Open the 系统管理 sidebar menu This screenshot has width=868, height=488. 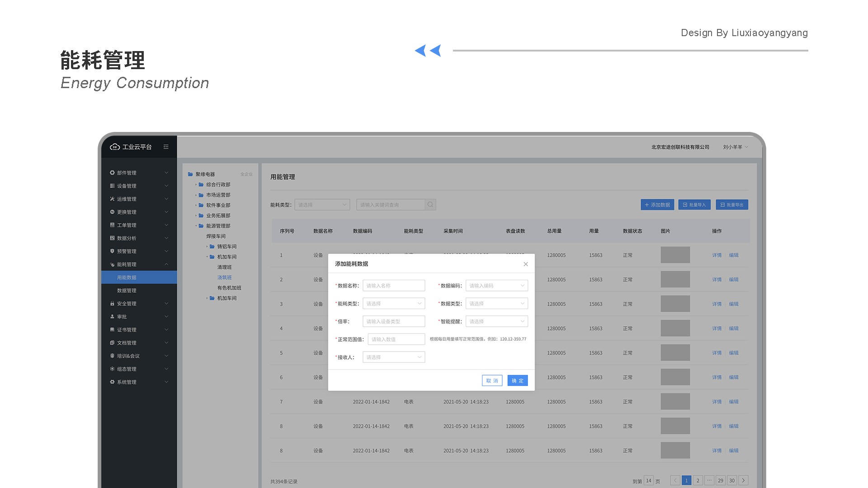point(139,382)
